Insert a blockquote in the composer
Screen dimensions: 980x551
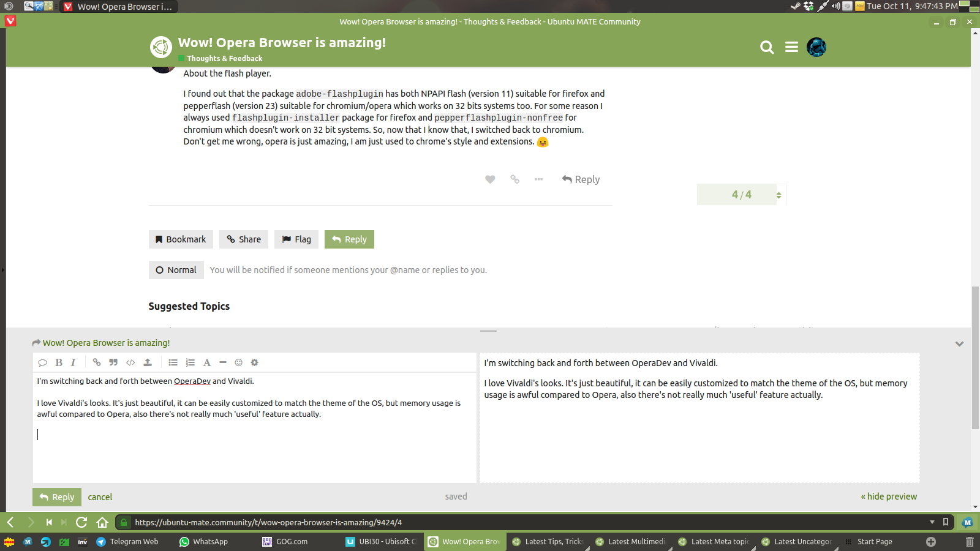pyautogui.click(x=113, y=362)
